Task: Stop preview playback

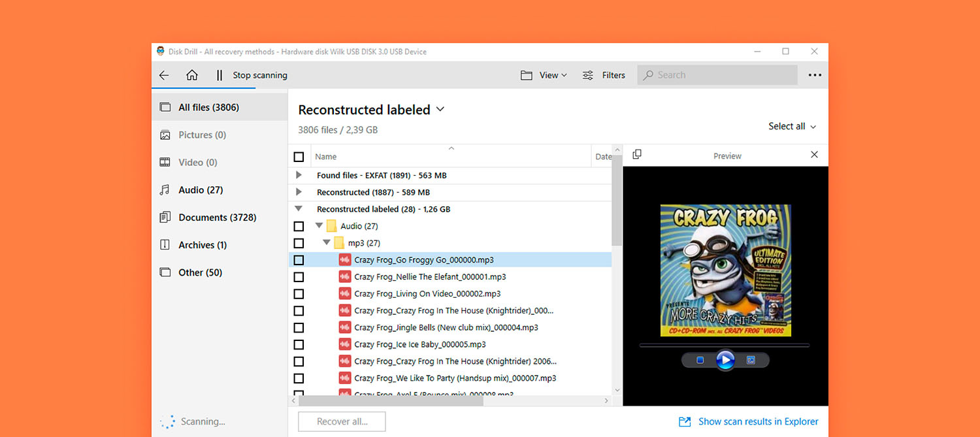Action: click(x=700, y=360)
